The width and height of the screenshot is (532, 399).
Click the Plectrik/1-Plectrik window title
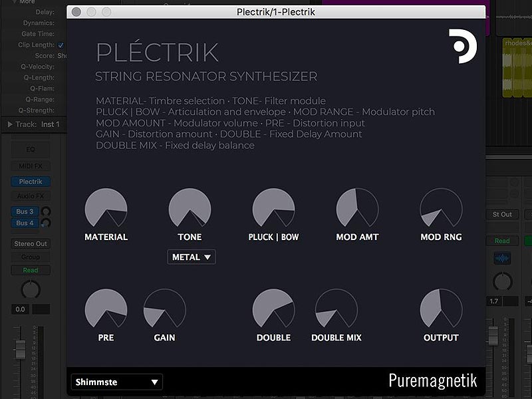pos(276,12)
